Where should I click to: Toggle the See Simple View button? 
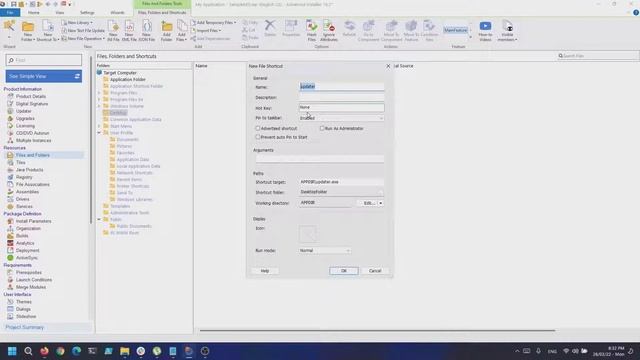[x=44, y=76]
